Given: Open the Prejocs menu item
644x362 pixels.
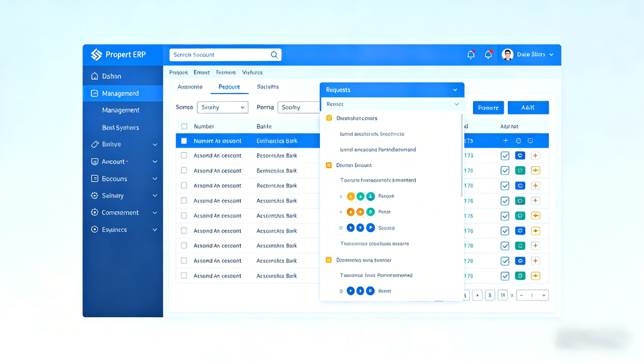Looking at the screenshot, I should click(178, 72).
